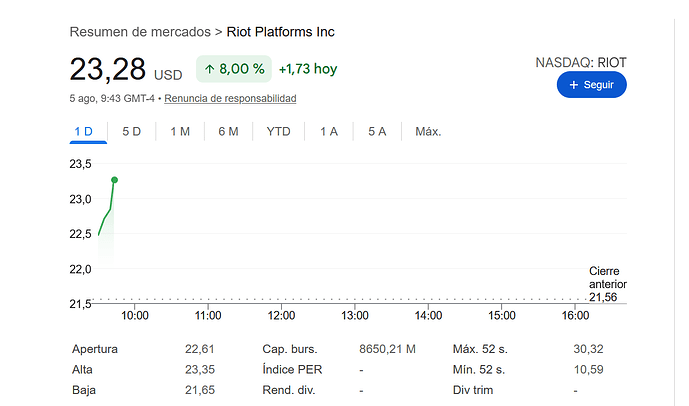Select the YTD chart range tab
689x406 pixels.
(279, 131)
